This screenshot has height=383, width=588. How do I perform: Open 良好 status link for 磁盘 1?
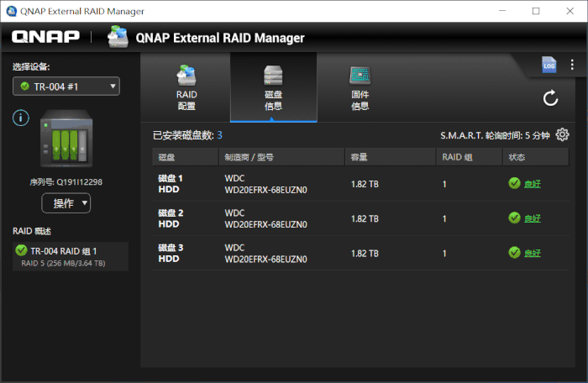[532, 184]
